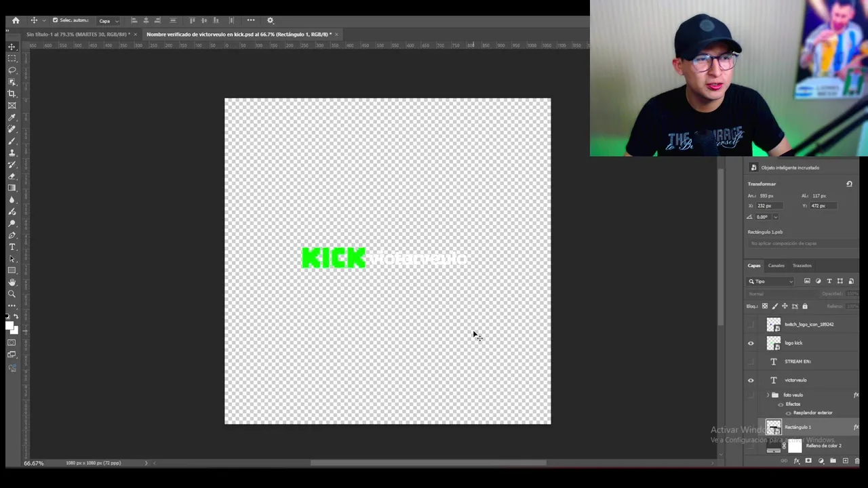
Task: Toggle Quick Mask mode icon
Action: tap(12, 343)
